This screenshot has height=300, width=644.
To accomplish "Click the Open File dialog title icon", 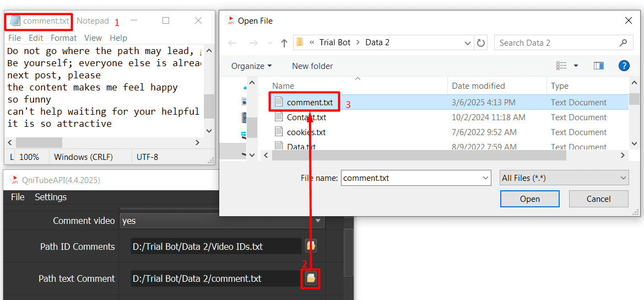I will [230, 20].
